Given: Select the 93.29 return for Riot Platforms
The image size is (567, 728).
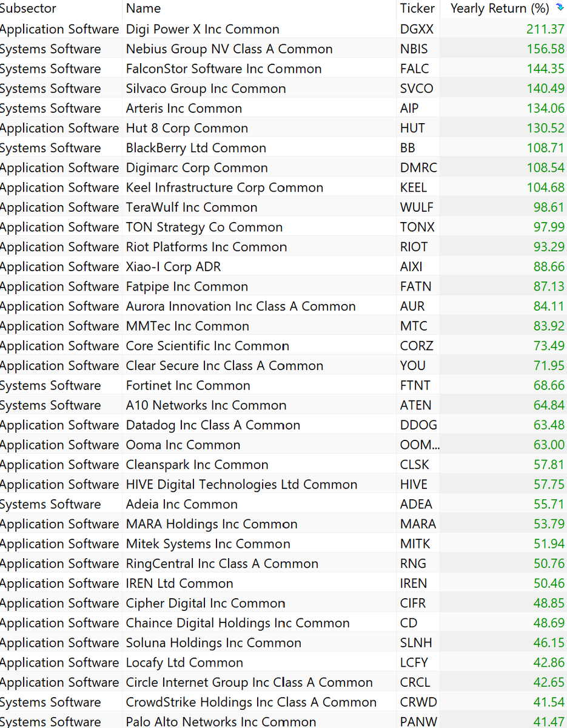Looking at the screenshot, I should [x=549, y=247].
